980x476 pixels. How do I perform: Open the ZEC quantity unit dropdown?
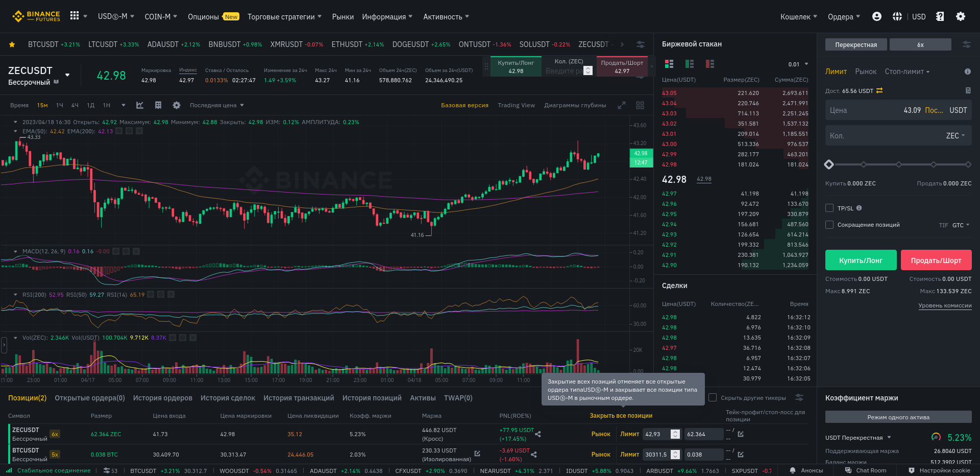tap(955, 136)
